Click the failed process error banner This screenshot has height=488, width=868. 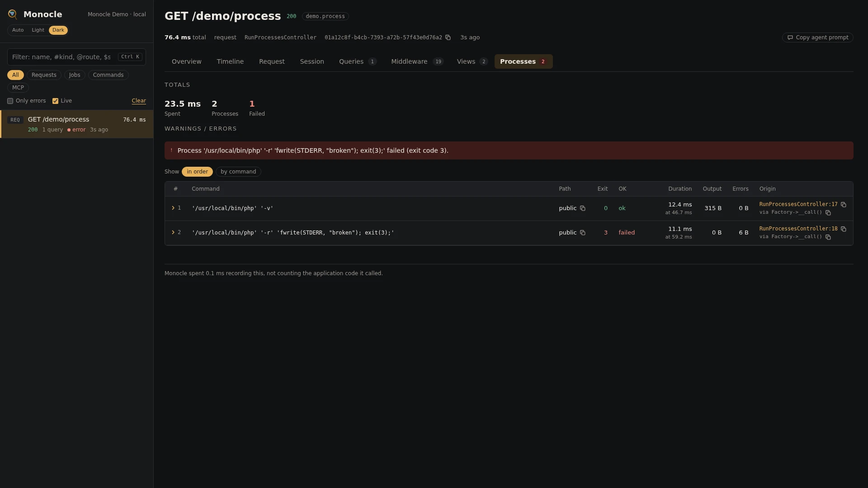(x=509, y=150)
